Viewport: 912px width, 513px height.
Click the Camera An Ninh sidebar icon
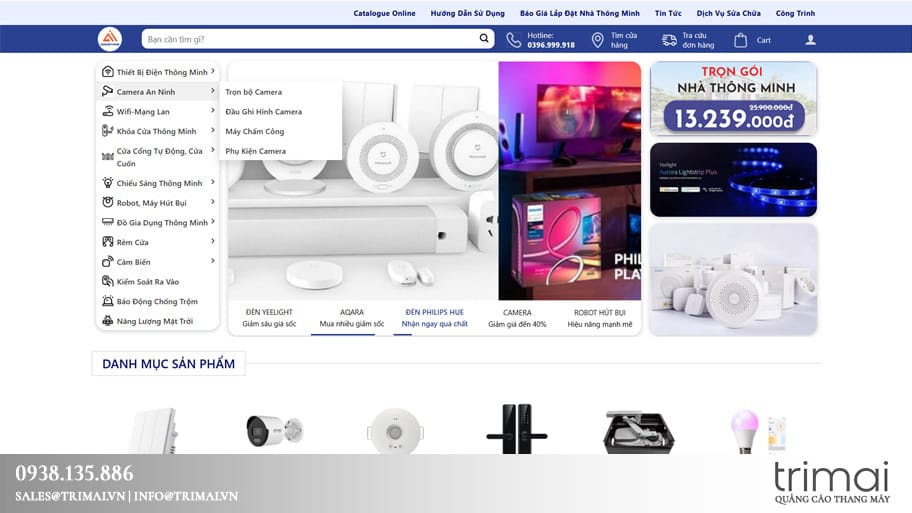coord(108,91)
